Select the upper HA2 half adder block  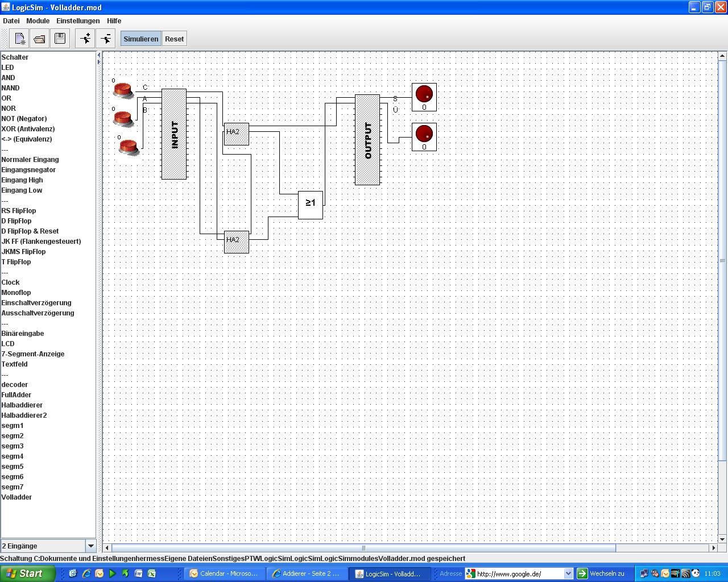237,134
